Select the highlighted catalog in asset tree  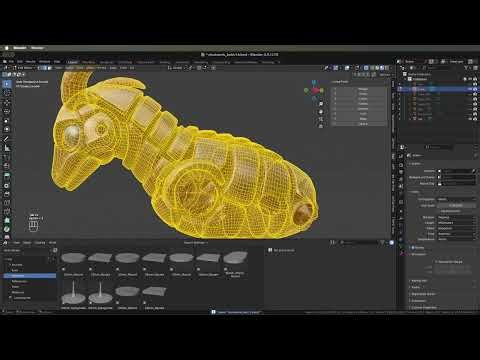pos(30,276)
